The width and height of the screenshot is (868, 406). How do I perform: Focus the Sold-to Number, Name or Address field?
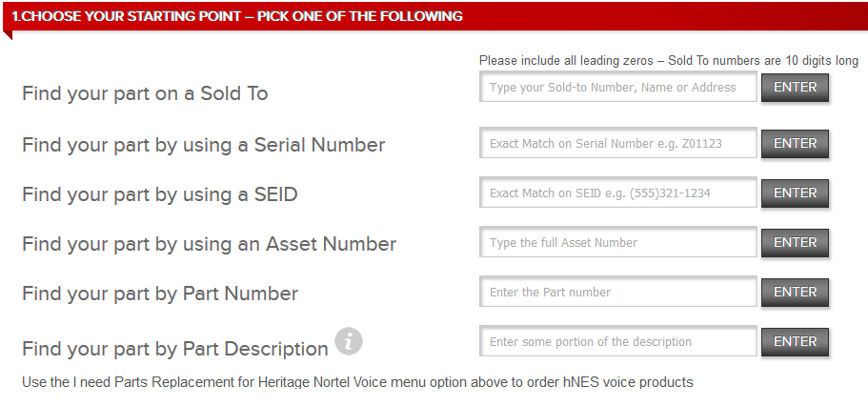[x=618, y=87]
